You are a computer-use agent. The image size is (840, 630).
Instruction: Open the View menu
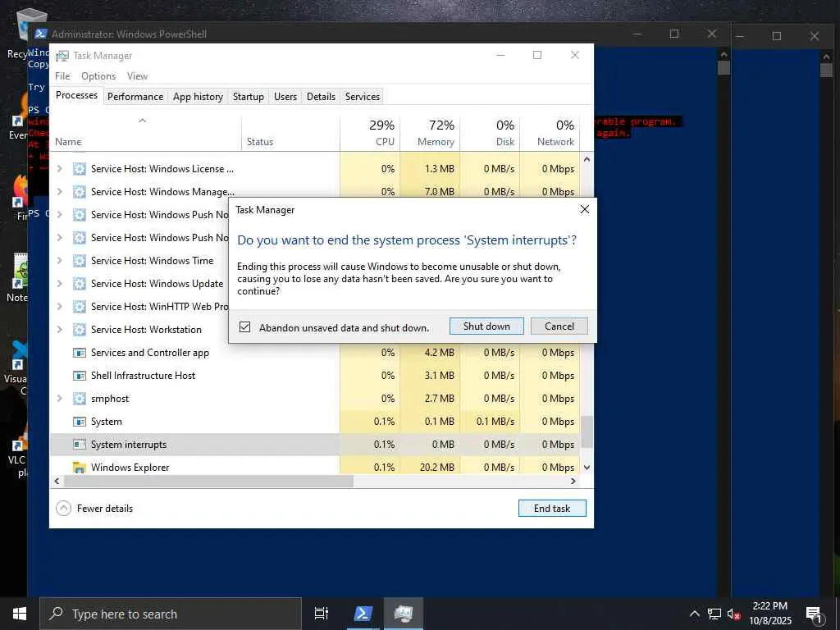coord(137,76)
